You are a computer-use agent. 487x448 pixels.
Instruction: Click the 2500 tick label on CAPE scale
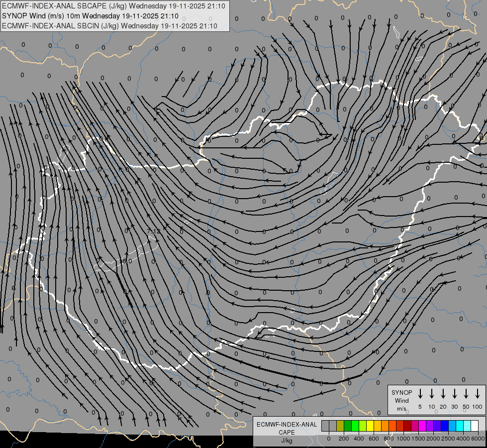(448, 439)
